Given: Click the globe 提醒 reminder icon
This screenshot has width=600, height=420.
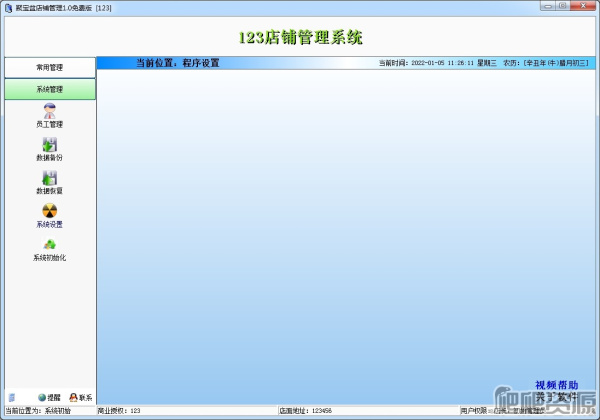Looking at the screenshot, I should (x=49, y=398).
